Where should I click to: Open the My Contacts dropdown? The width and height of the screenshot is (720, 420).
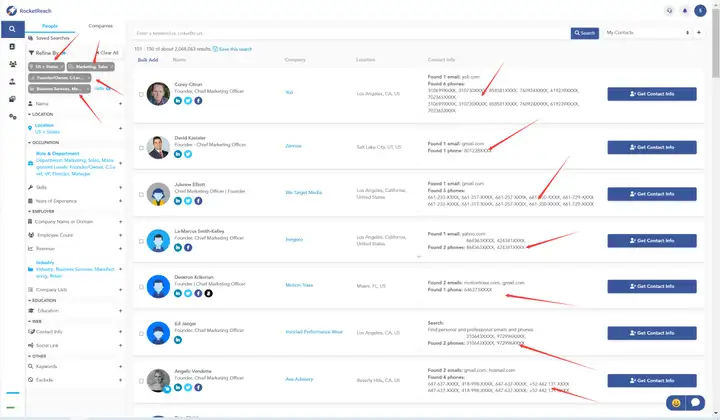coord(647,33)
